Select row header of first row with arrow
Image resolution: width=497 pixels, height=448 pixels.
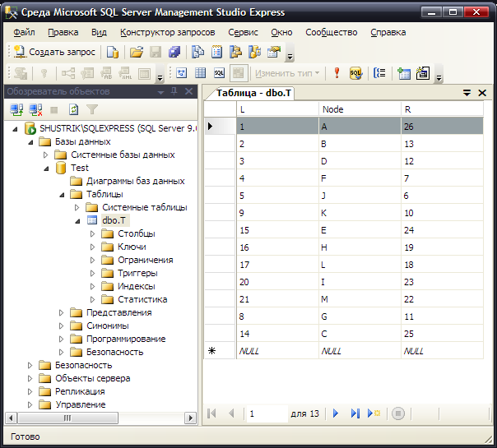tap(221, 127)
